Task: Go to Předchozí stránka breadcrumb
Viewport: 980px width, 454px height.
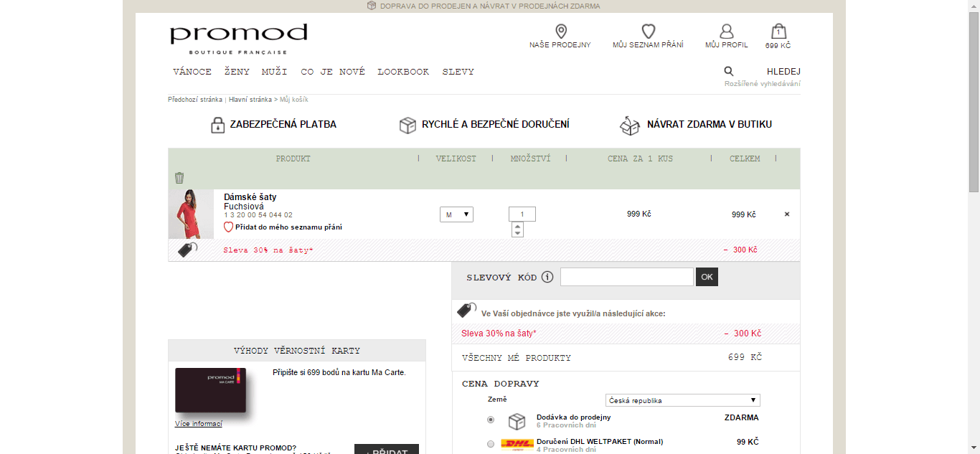Action: pyautogui.click(x=195, y=100)
